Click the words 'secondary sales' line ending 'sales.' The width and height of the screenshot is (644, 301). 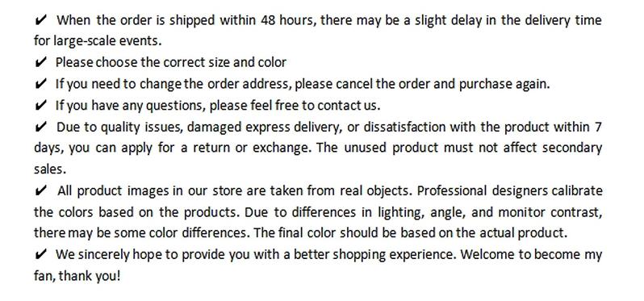tap(50, 169)
